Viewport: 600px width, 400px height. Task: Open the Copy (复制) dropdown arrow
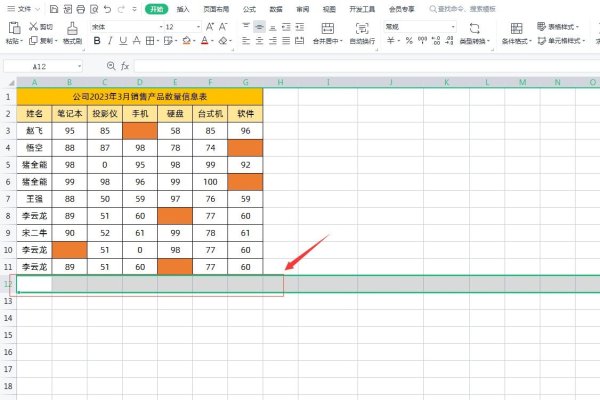(x=56, y=41)
